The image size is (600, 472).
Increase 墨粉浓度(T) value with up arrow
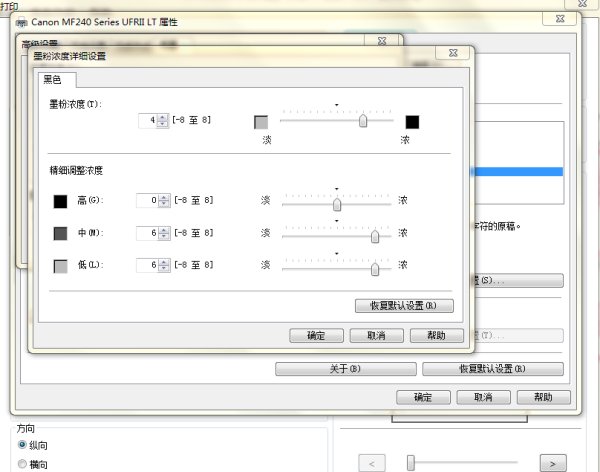164,117
